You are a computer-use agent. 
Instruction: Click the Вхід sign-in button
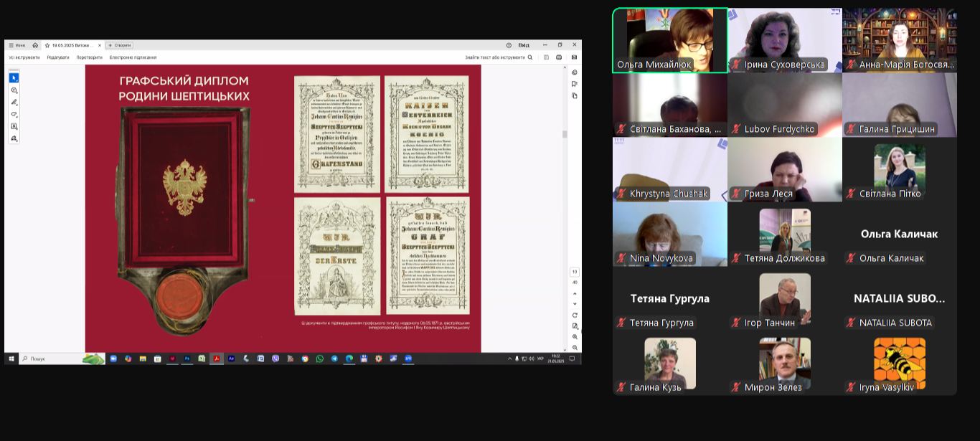pyautogui.click(x=524, y=45)
